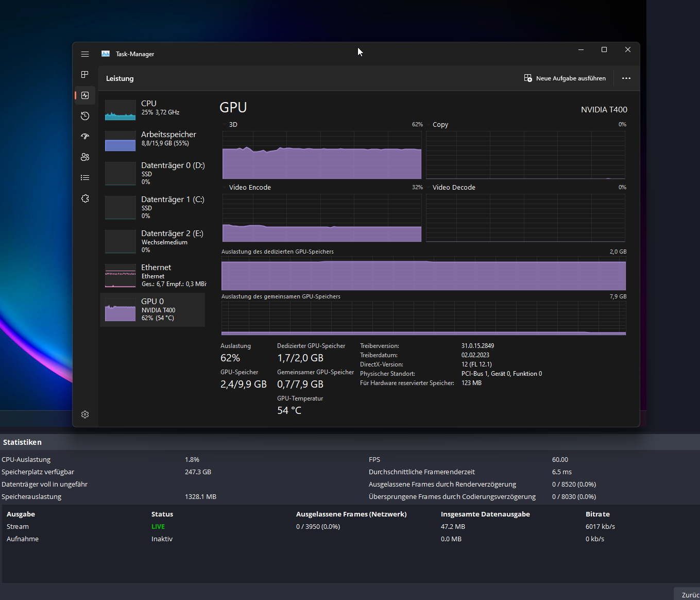The height and width of the screenshot is (600, 700).
Task: Click the FPS value 60.00
Action: [x=560, y=460]
